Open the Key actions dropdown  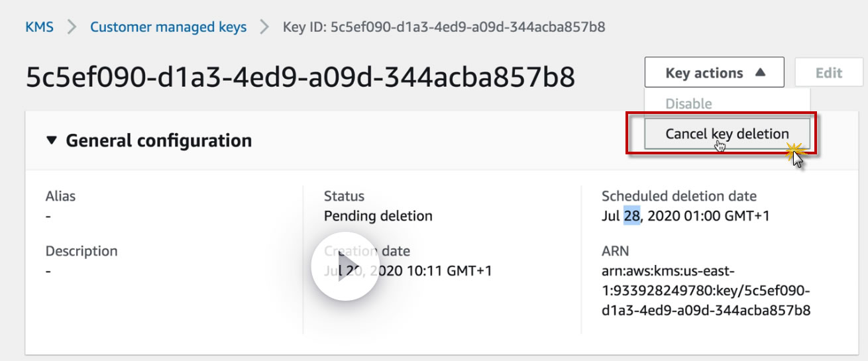714,73
